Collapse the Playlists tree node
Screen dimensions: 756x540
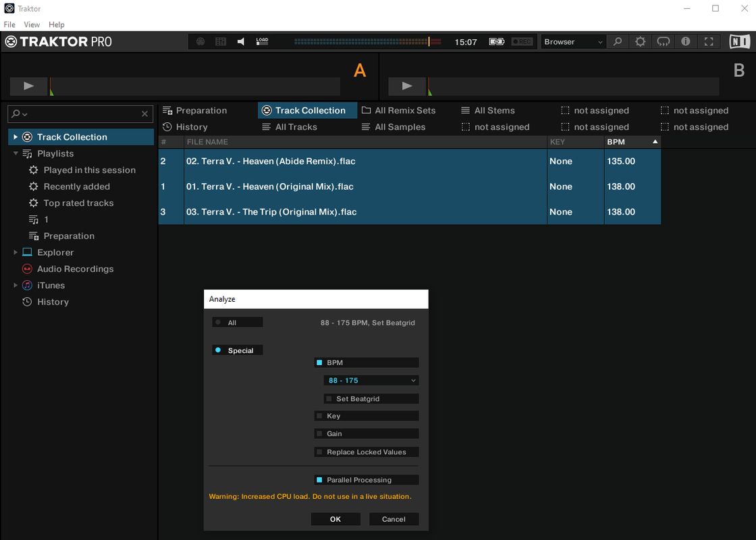(x=16, y=153)
